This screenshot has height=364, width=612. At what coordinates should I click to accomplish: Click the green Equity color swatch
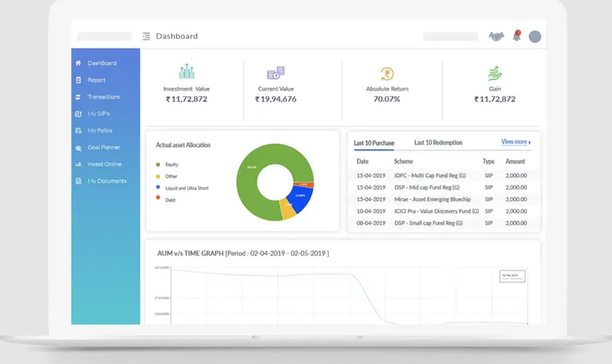[x=158, y=165]
